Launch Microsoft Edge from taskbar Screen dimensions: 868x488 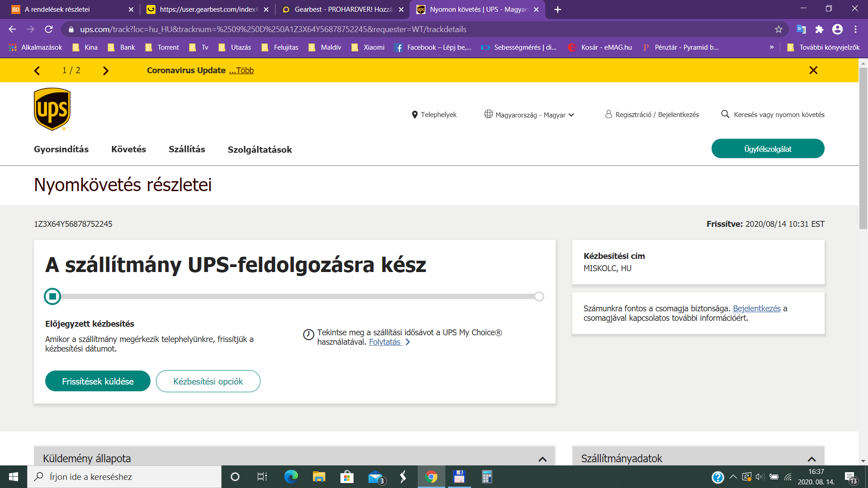tap(291, 477)
